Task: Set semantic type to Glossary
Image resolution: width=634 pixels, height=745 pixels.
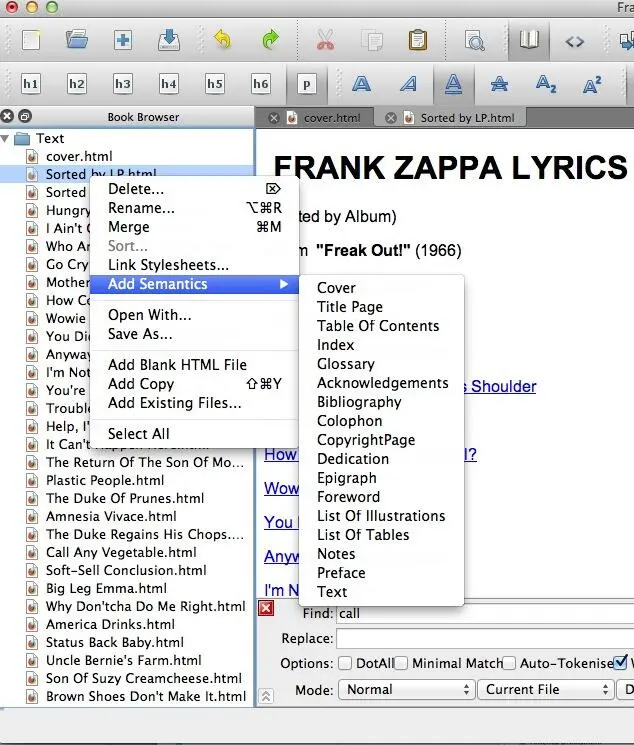Action: (x=382, y=364)
